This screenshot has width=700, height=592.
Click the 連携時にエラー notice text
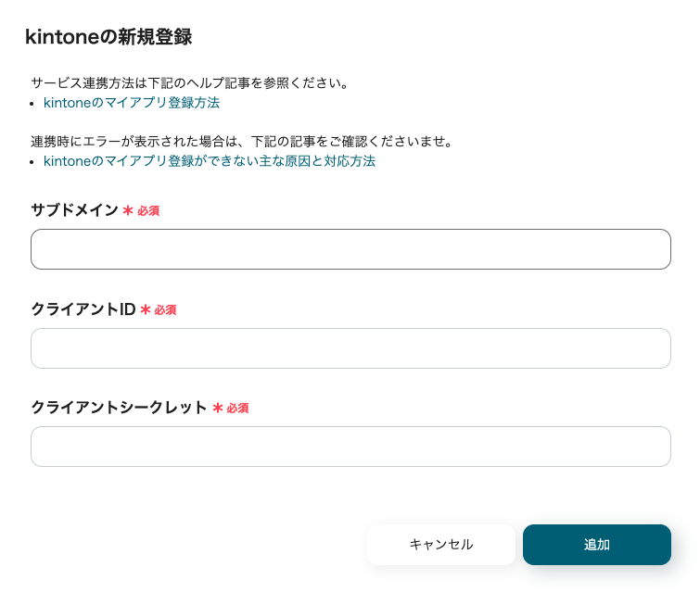point(241,142)
